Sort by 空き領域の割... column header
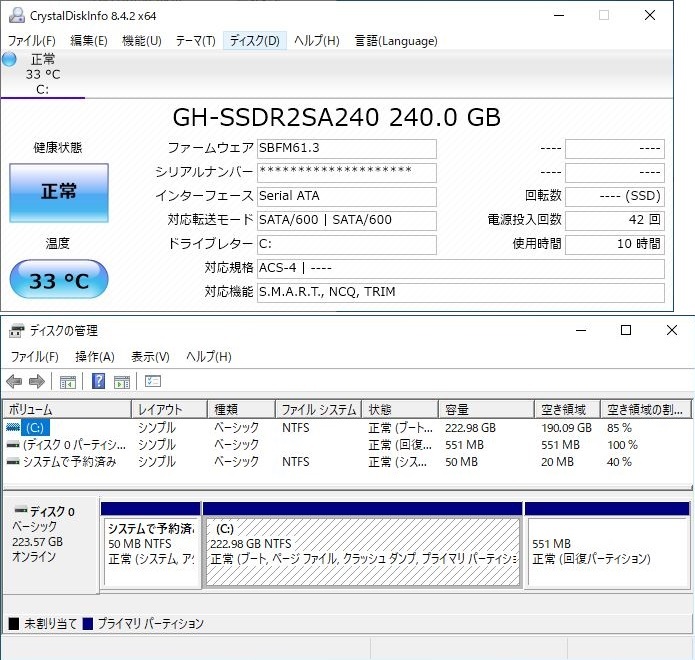Image resolution: width=695 pixels, height=660 pixels. point(646,409)
